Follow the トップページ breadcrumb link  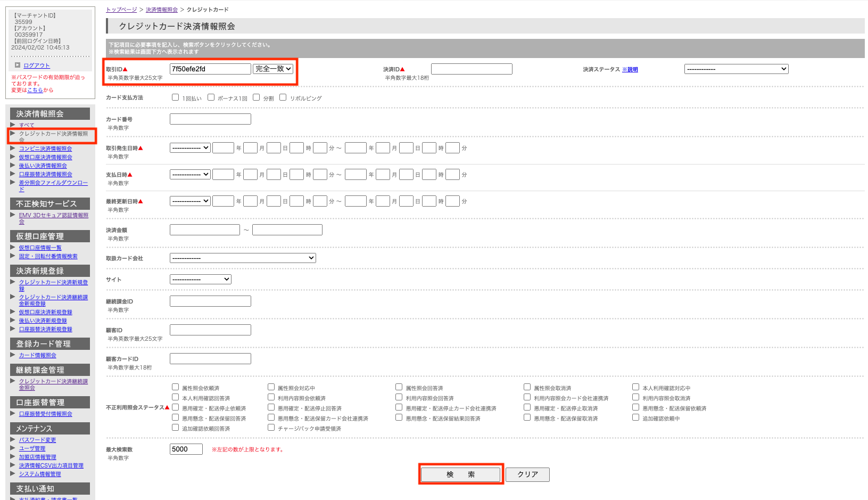pyautogui.click(x=121, y=10)
